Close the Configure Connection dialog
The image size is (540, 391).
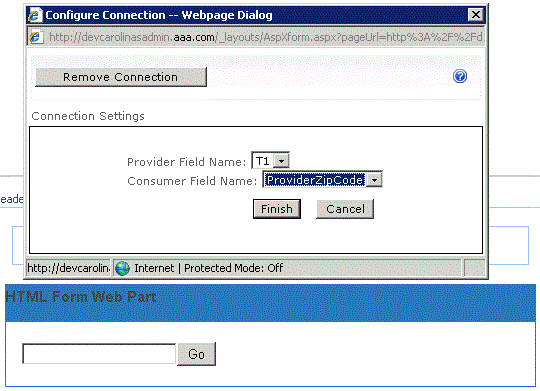pyautogui.click(x=476, y=15)
